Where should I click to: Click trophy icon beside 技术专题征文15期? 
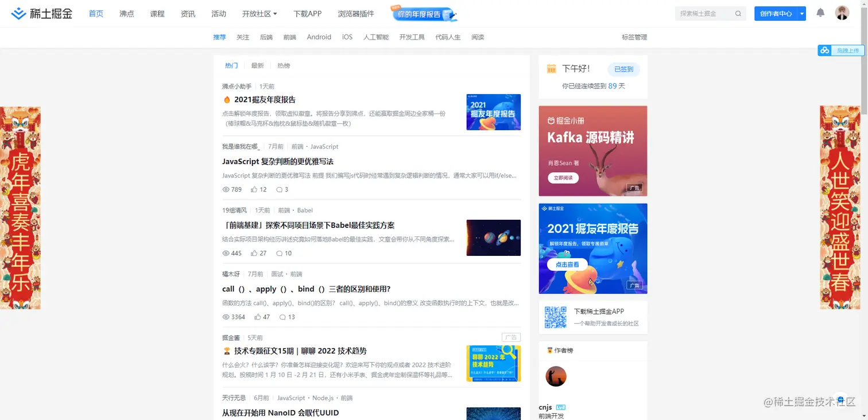pos(226,351)
